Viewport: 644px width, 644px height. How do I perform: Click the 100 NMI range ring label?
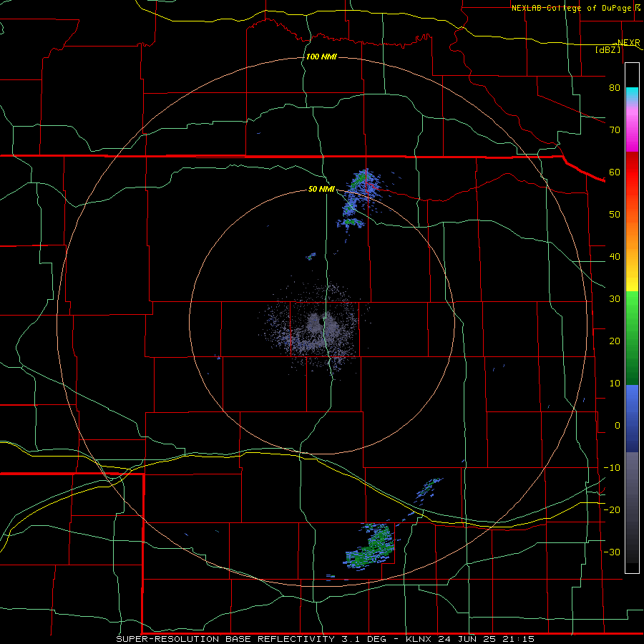[x=321, y=57]
